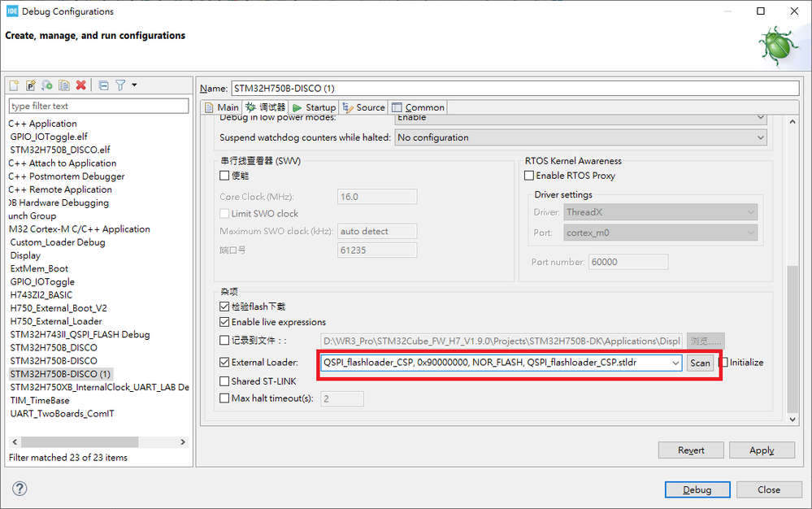Select the H750_External_Boot_V2 configuration
The height and width of the screenshot is (509, 812).
(x=59, y=308)
